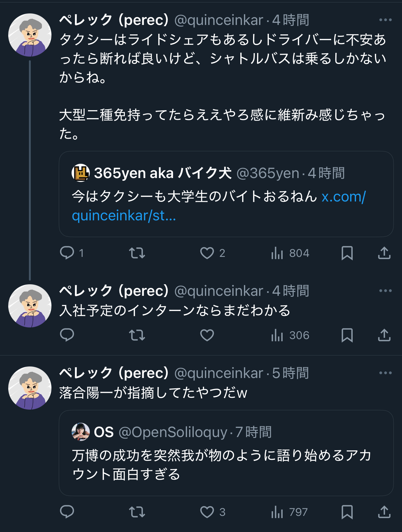The image size is (402, 532).
Task: Reply to the 入社予定のインターン tweet
Action: tap(67, 335)
